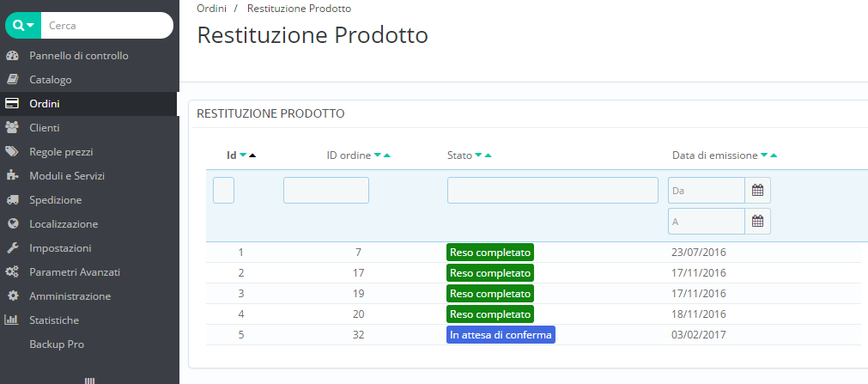Open the search type dropdown button

(23, 26)
